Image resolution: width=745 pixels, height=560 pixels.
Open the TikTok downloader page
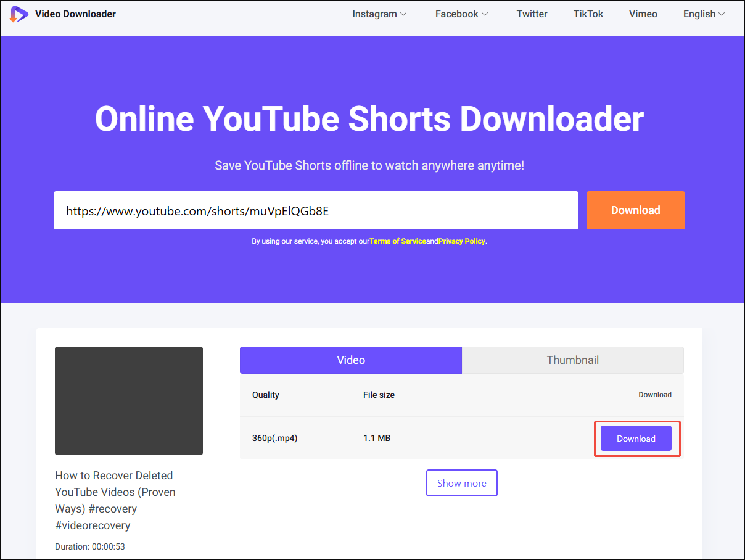(588, 14)
